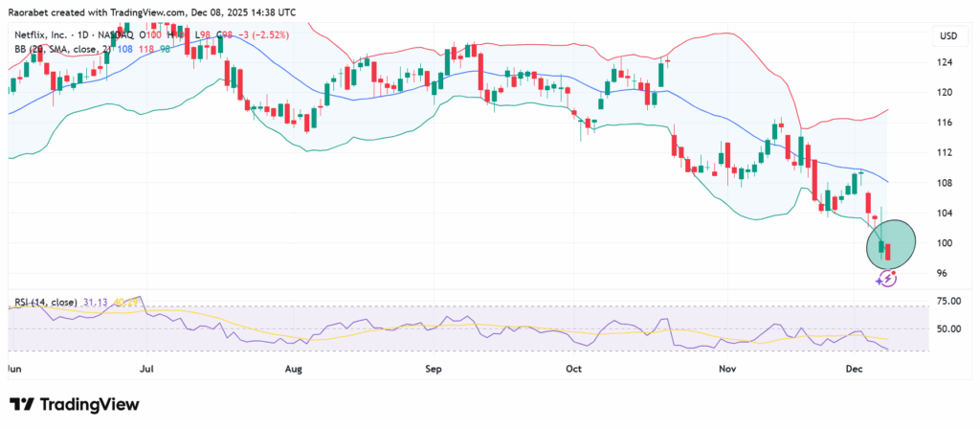Click the purple lightning event icon
The image size is (980, 429).
click(887, 279)
